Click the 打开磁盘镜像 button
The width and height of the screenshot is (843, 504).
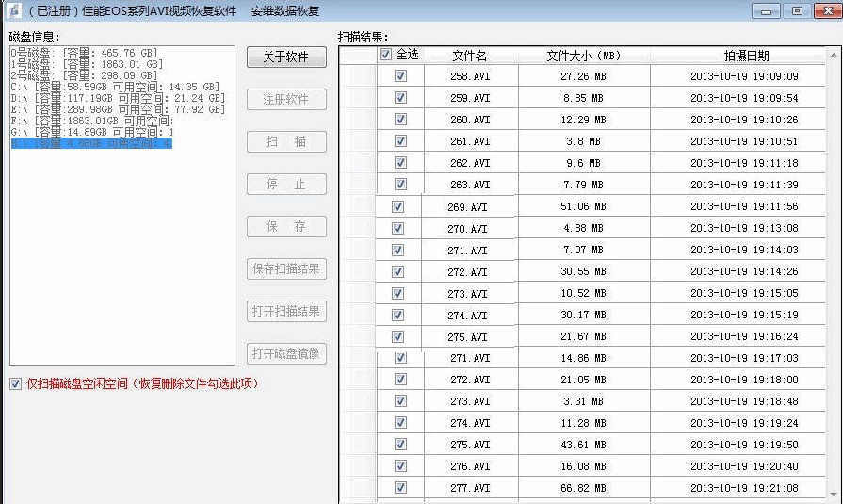286,354
